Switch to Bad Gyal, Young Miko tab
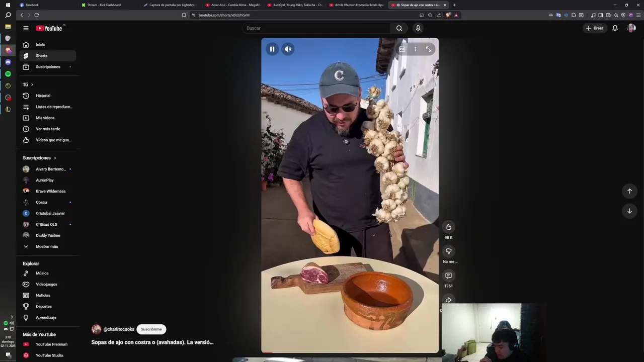The image size is (644, 362). point(295,5)
